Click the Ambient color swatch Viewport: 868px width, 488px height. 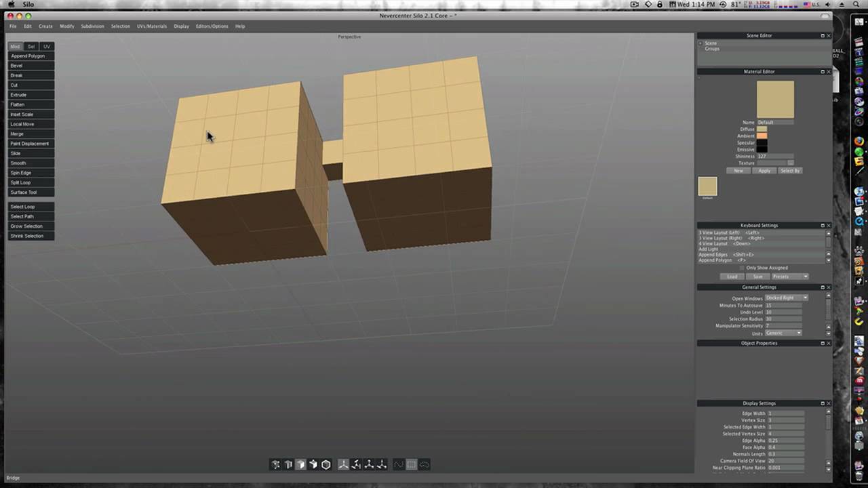(x=762, y=136)
